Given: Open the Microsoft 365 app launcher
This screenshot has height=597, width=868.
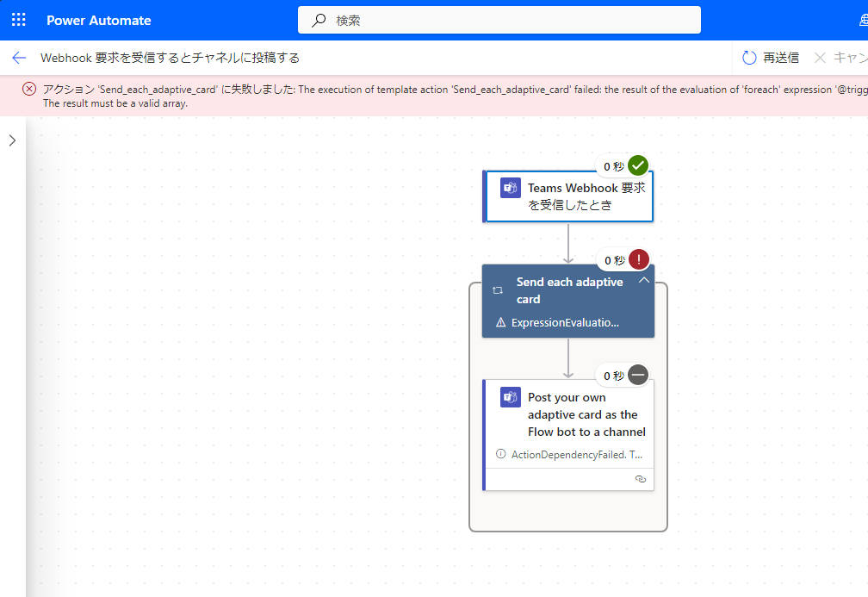Looking at the screenshot, I should (18, 19).
